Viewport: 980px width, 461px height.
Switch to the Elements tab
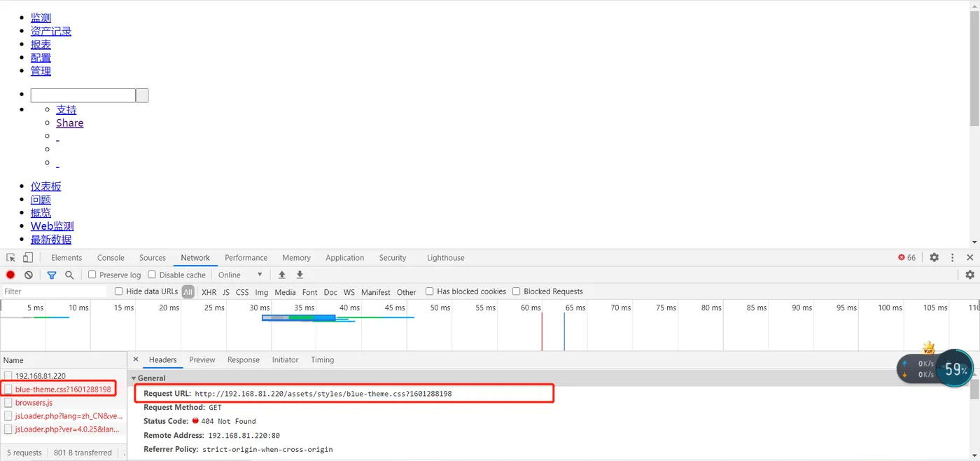tap(66, 258)
